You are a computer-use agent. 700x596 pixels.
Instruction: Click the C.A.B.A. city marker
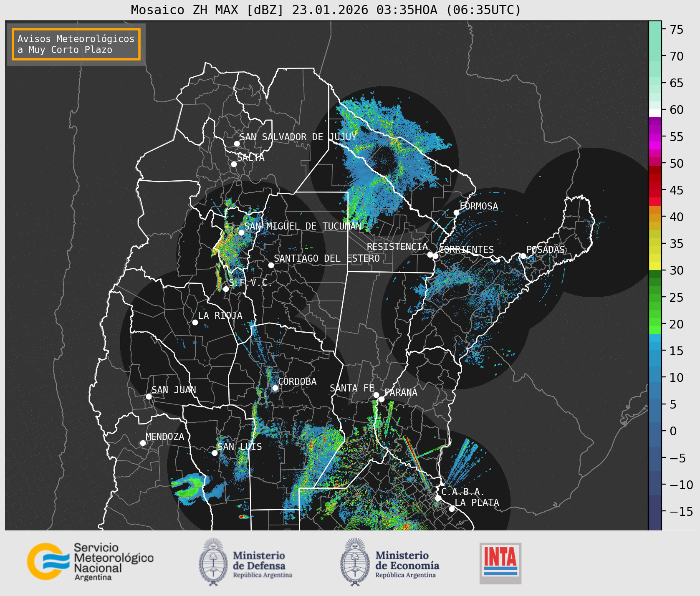click(x=438, y=498)
